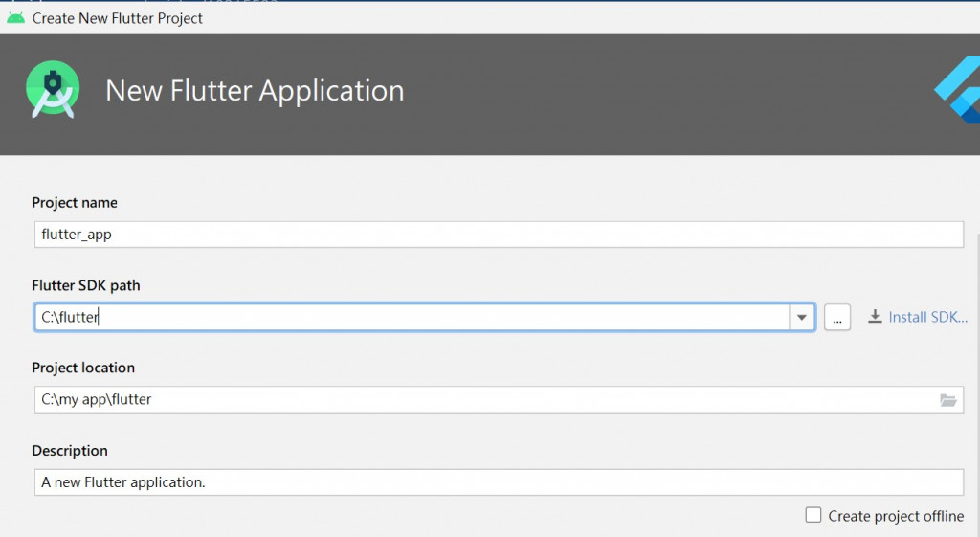Click the Android Studio logo in header
Screen dimensions: 980x537
click(x=53, y=89)
